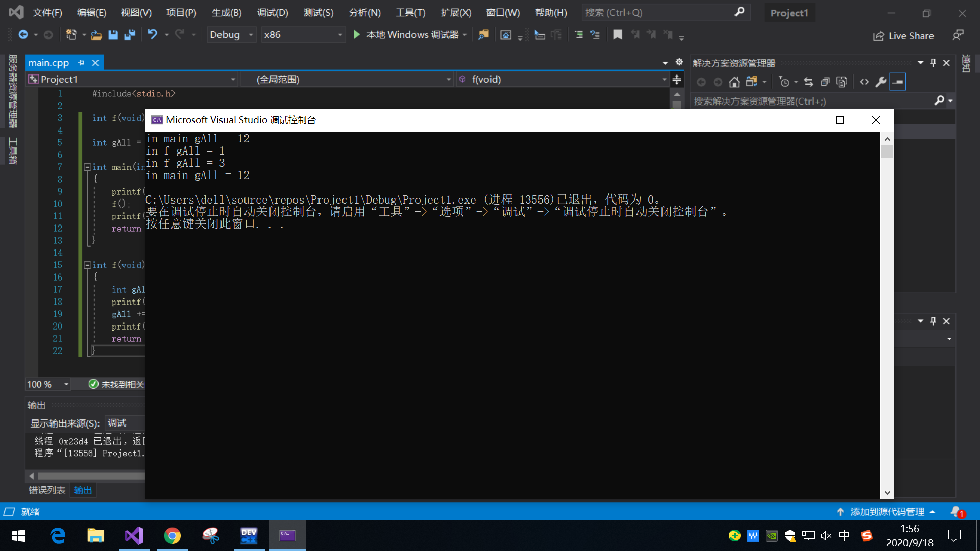This screenshot has height=551, width=980.
Task: Click the console window's vertical scrollbar thumb
Action: [x=887, y=152]
